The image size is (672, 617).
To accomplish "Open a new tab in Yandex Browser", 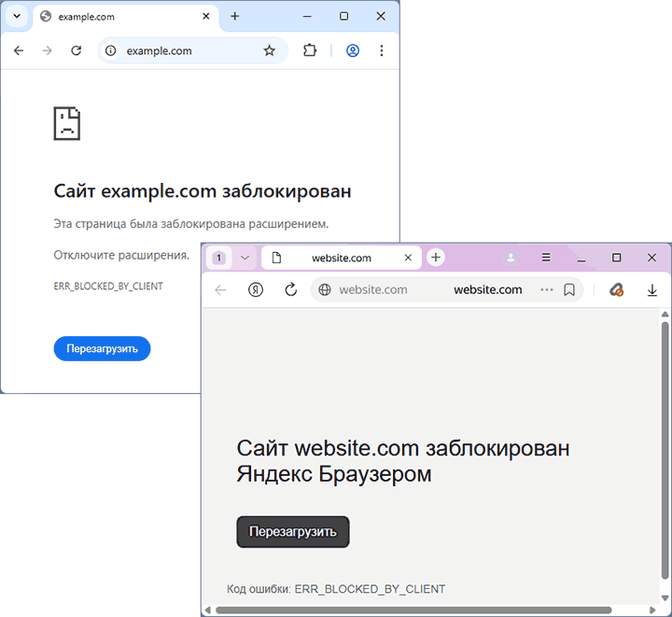I will (436, 257).
